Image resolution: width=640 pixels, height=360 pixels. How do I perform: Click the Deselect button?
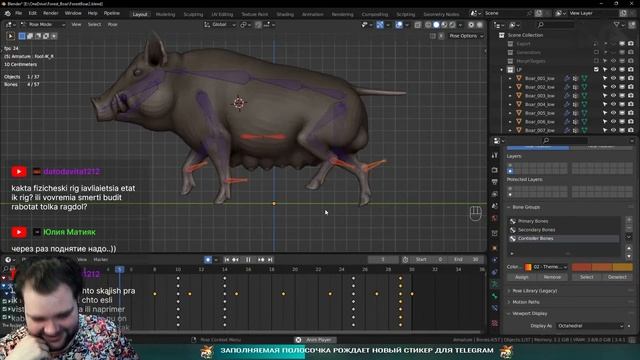[617, 277]
